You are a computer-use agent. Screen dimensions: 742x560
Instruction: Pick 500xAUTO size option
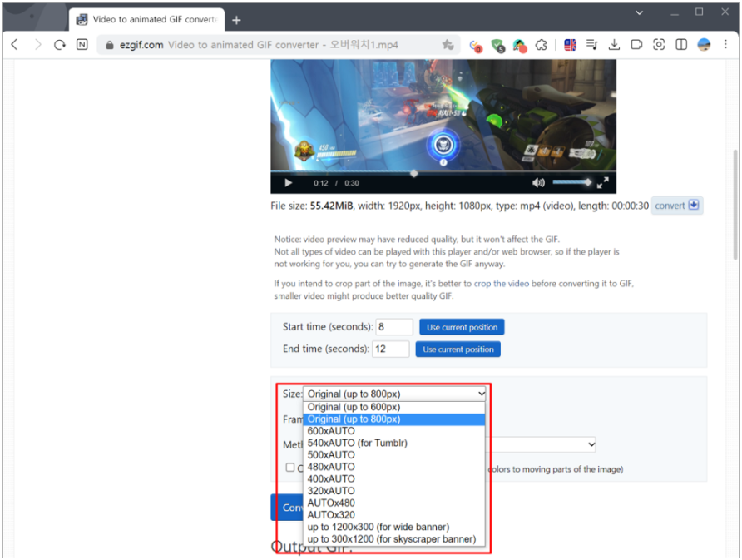pyautogui.click(x=394, y=455)
